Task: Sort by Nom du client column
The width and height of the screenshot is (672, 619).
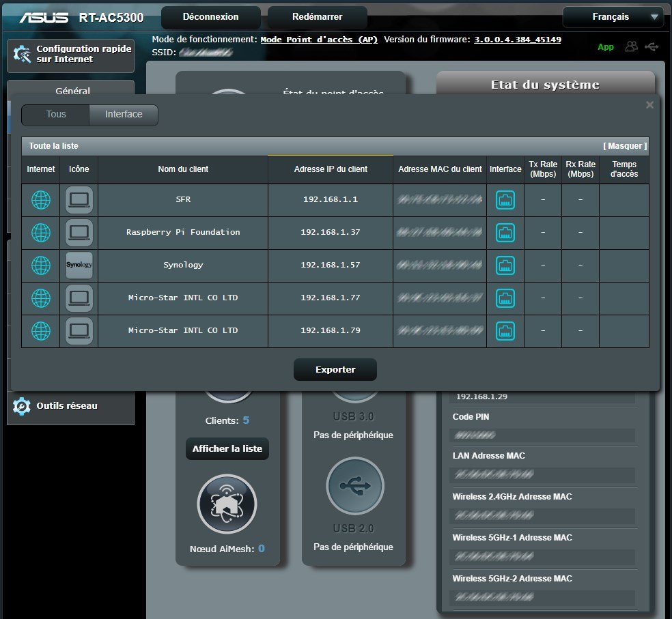Action: click(x=183, y=169)
